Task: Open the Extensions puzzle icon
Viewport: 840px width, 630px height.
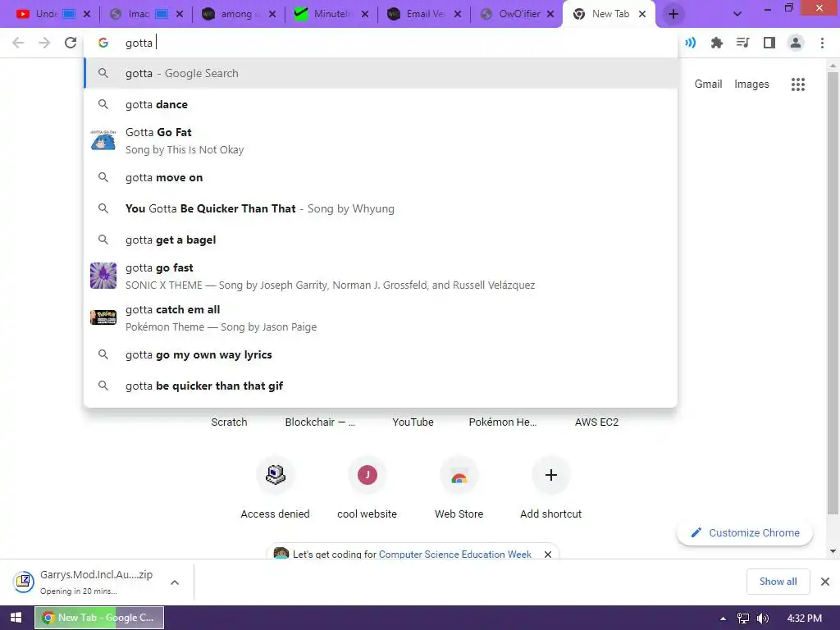Action: [x=717, y=43]
